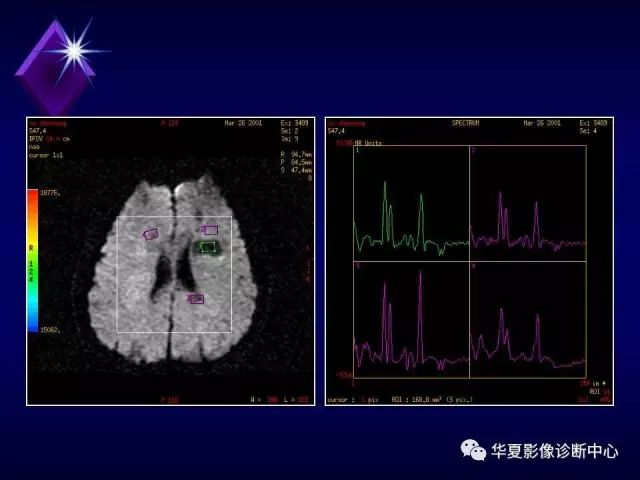640x480 pixels.
Task: Click Mar 26 2001 date on the brain image
Action: tap(243, 123)
